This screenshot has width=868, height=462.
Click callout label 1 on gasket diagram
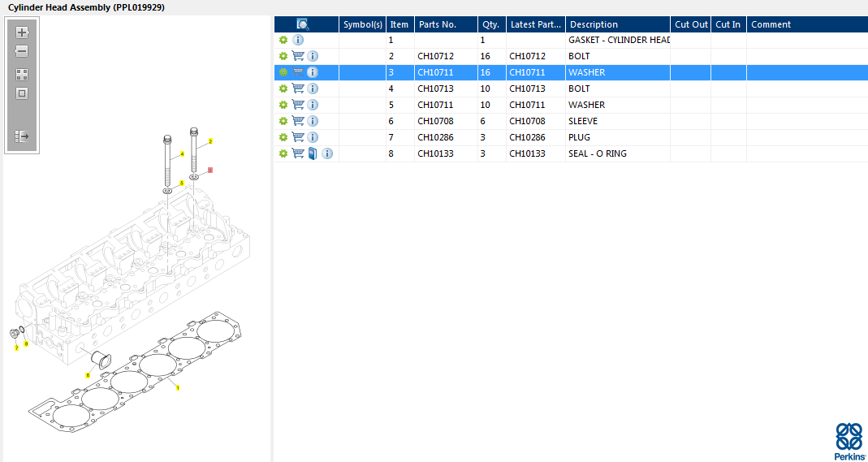pos(178,388)
